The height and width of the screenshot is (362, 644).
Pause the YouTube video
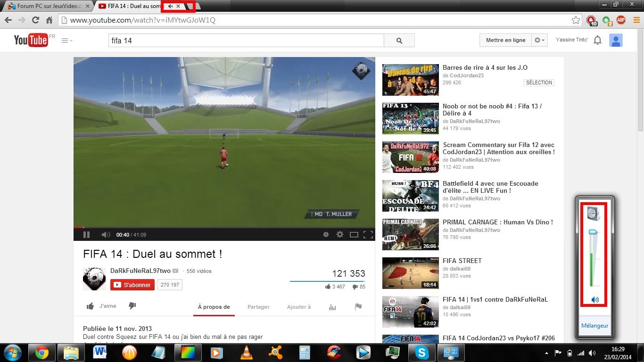87,235
